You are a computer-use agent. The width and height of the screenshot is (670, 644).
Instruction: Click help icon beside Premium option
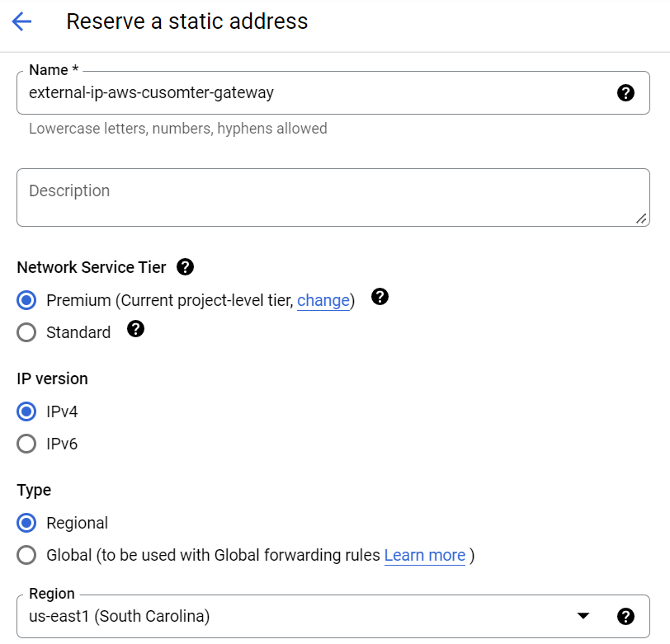380,297
